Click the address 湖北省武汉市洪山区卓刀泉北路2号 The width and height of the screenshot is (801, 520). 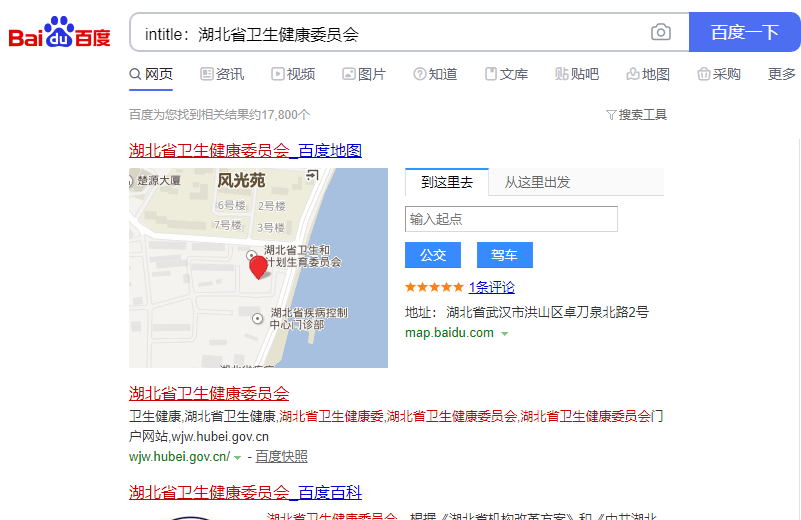point(547,312)
